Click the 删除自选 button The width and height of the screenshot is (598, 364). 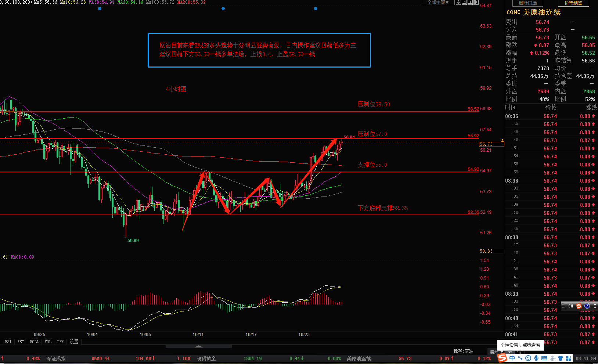click(x=527, y=3)
